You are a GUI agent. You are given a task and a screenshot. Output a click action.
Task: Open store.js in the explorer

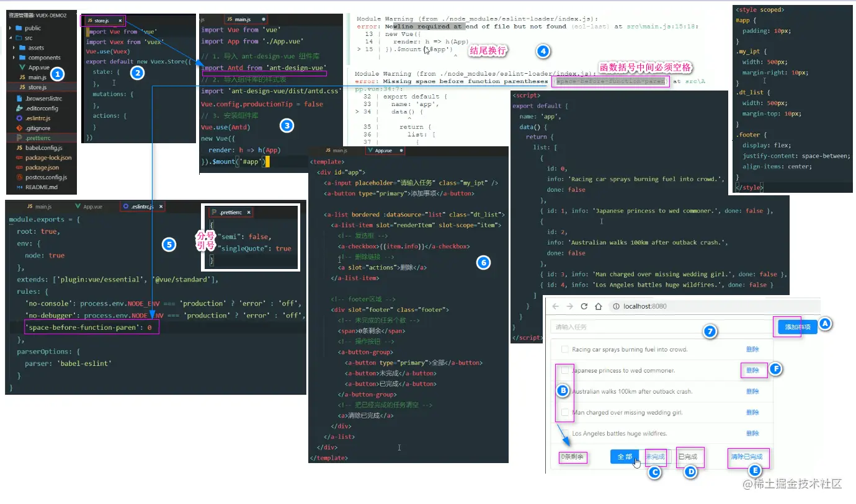[37, 87]
